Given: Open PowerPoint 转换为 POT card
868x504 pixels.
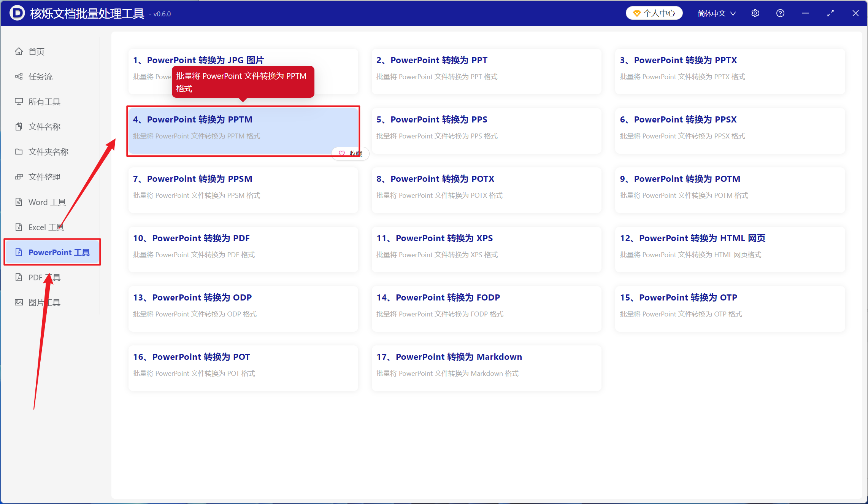Looking at the screenshot, I should (243, 368).
